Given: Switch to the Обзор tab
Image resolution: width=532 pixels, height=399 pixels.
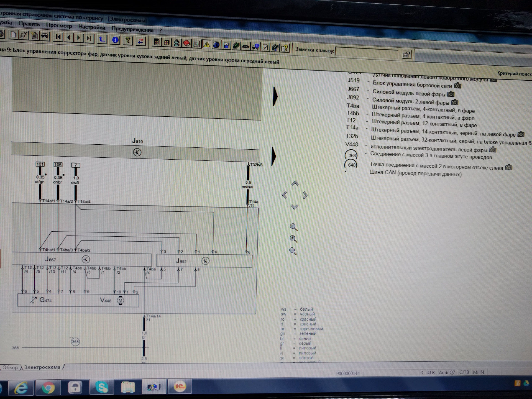Looking at the screenshot, I should 10,367.
